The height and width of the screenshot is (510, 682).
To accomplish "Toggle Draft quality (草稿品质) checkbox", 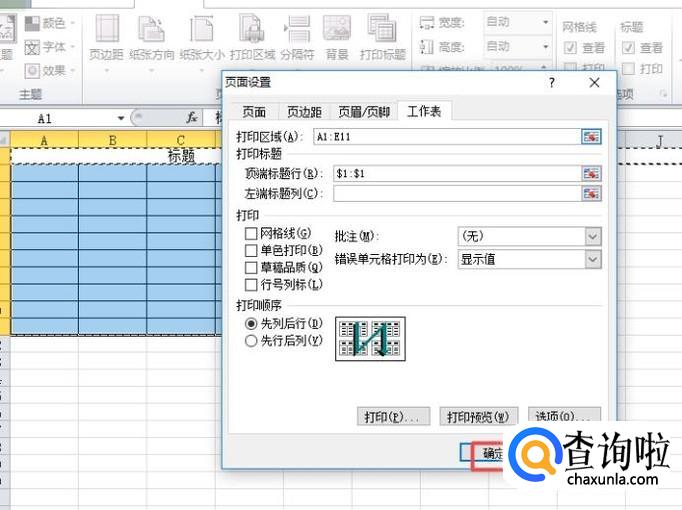I will coord(251,268).
